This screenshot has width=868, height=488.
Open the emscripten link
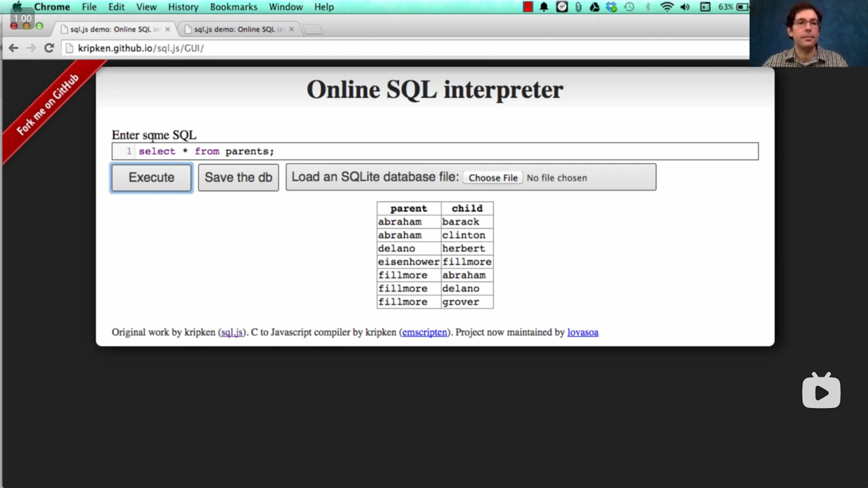click(x=424, y=333)
